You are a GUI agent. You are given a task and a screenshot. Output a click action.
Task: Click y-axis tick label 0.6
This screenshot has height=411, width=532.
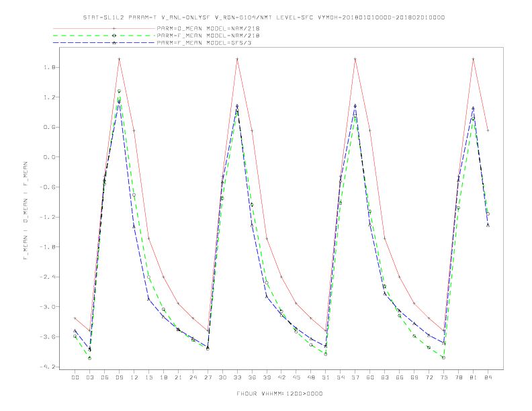(50, 127)
